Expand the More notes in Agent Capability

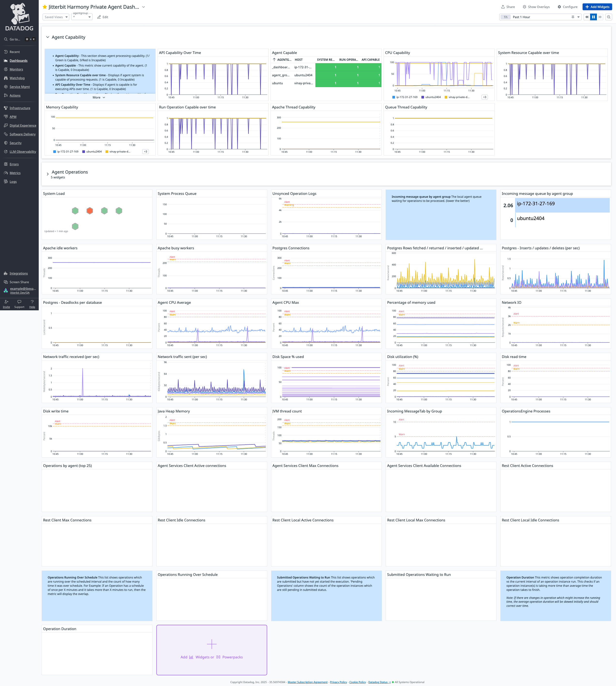click(x=98, y=98)
